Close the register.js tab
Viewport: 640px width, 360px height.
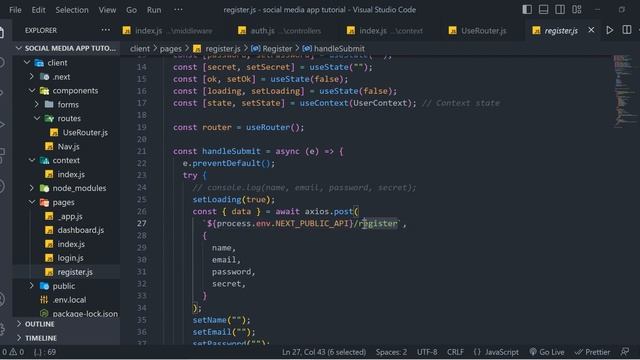pos(591,30)
